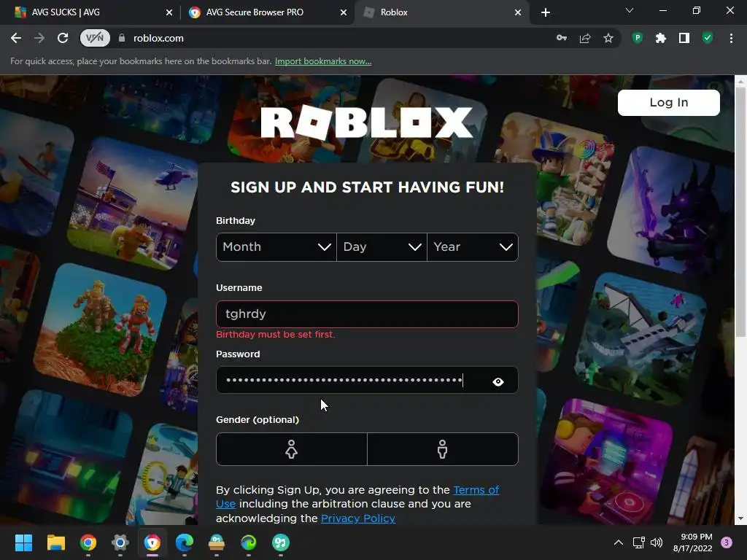Open the AVG green shield checkmark icon
The height and width of the screenshot is (560, 747).
(708, 38)
